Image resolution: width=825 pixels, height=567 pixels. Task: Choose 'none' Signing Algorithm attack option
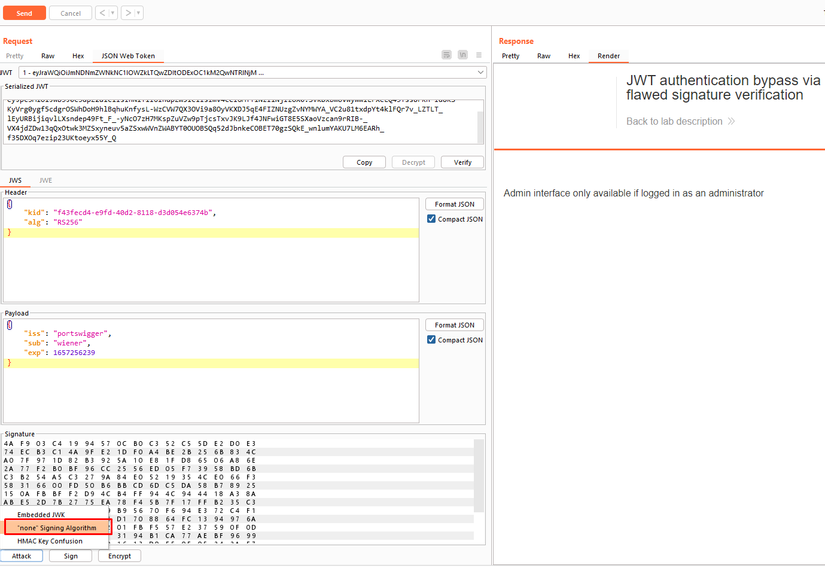point(57,528)
